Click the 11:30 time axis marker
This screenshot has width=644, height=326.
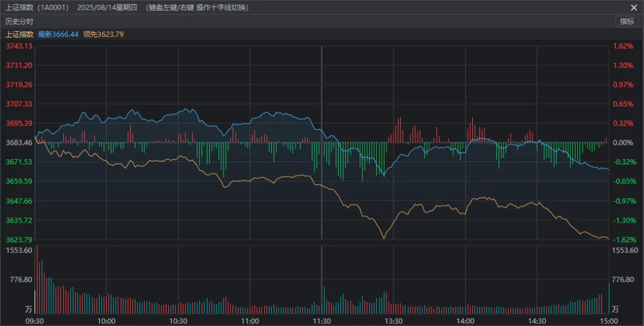321,321
